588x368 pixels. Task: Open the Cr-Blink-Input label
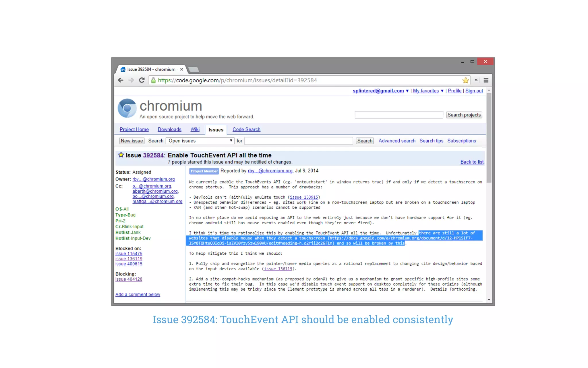[129, 227]
